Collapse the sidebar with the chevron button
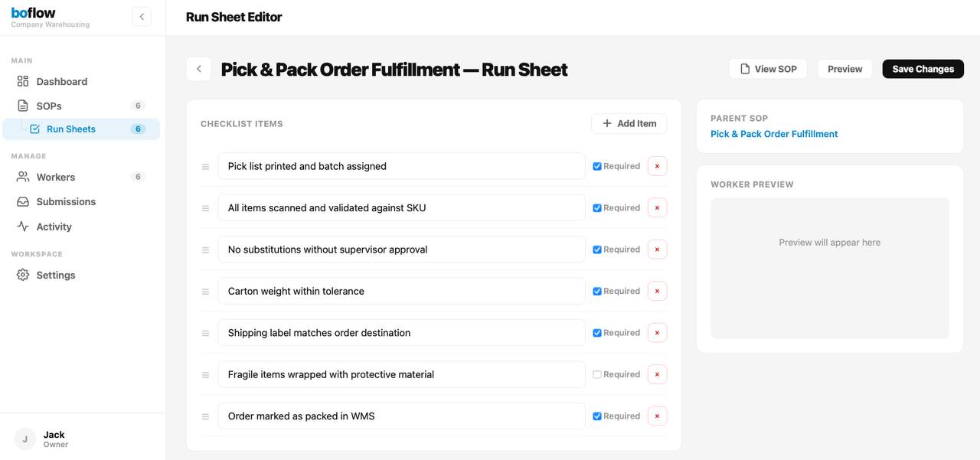 142,15
